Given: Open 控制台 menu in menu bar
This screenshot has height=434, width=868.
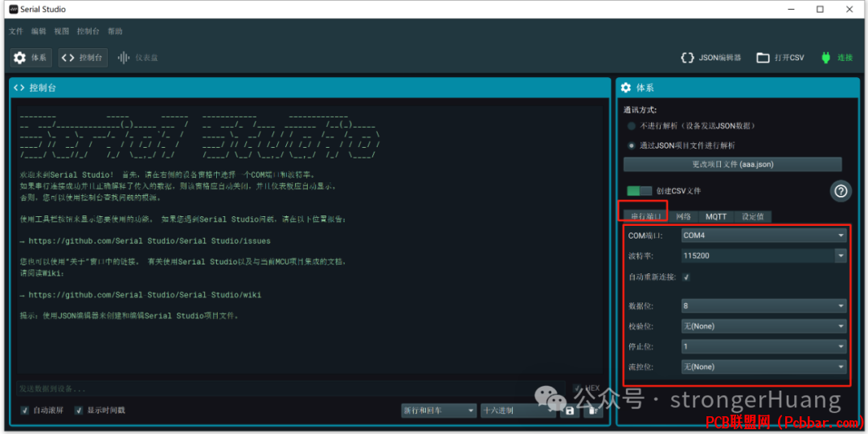Looking at the screenshot, I should (x=88, y=31).
